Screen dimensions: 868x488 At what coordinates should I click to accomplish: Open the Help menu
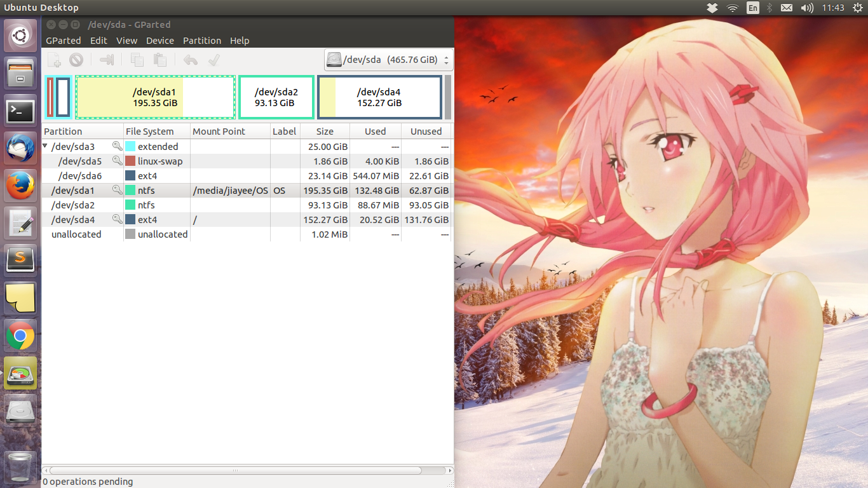[240, 40]
